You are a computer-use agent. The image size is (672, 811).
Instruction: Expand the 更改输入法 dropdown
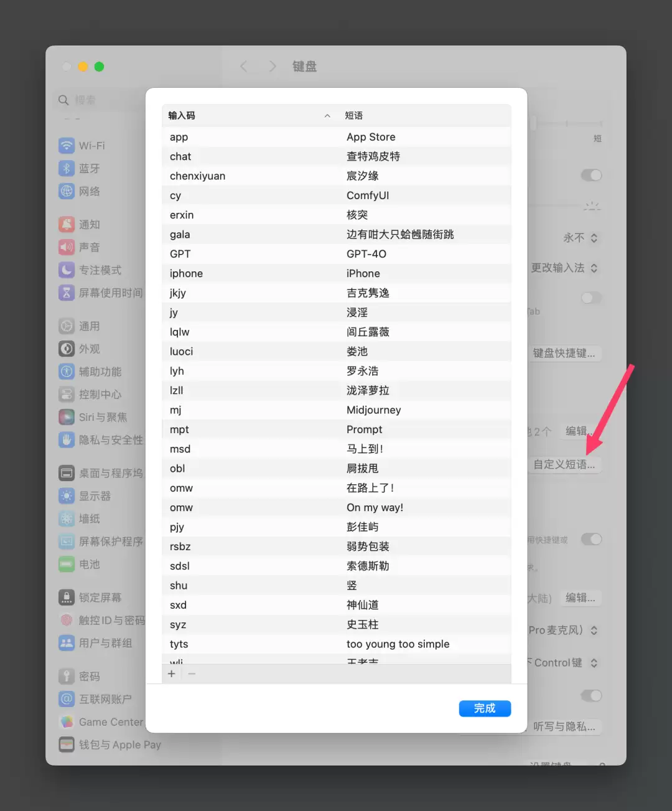[x=564, y=268]
